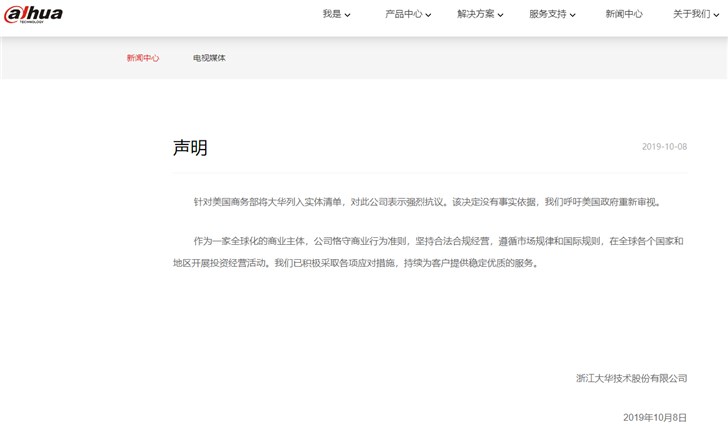The width and height of the screenshot is (728, 428).
Task: Select the red 新闻中心 sub-tab
Action: click(142, 58)
